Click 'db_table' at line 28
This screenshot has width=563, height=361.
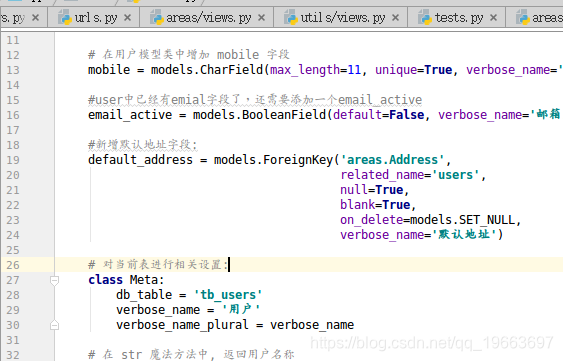[x=144, y=295]
